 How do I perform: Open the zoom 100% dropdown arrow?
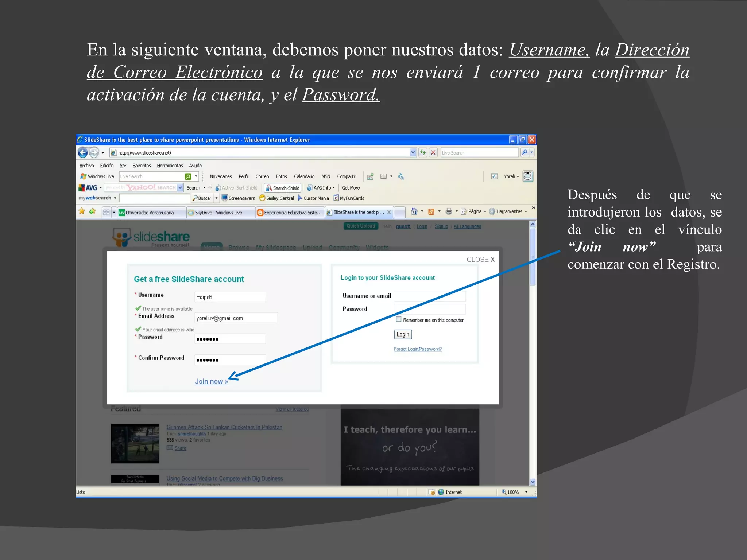point(526,492)
